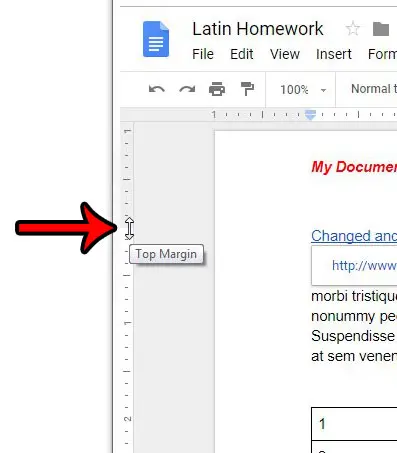The image size is (397, 453).
Task: Star the Latin Homework document
Action: [x=353, y=29]
